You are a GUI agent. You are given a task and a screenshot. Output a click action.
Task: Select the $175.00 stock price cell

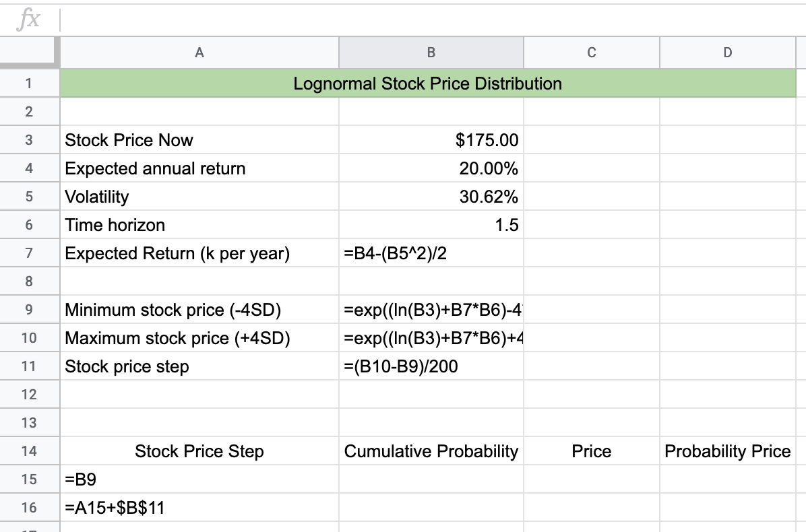point(431,140)
